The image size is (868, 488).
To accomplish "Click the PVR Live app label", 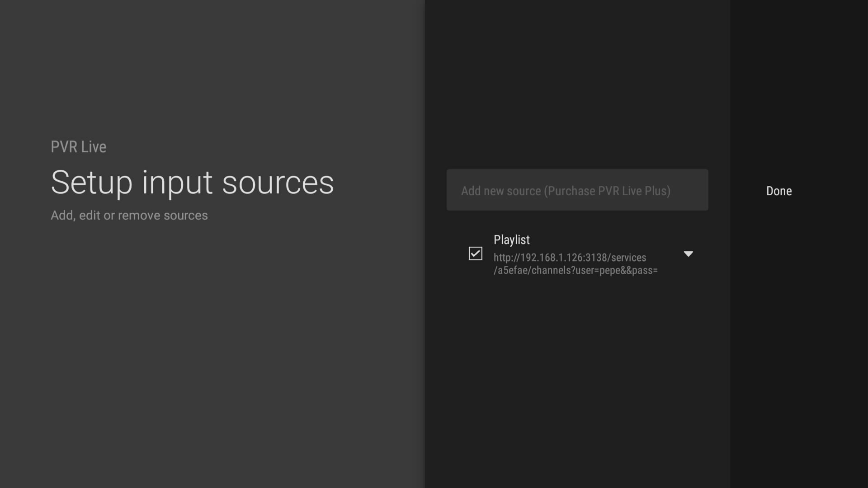I will coord(78,147).
